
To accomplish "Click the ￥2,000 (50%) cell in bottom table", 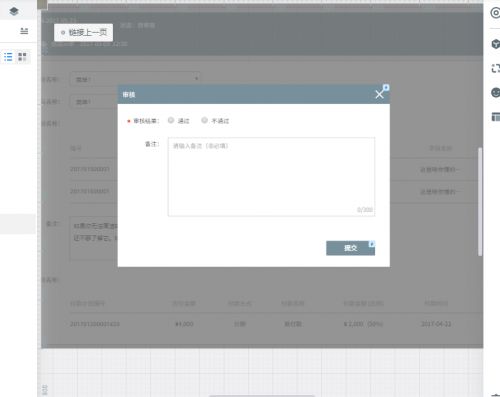I will [363, 324].
